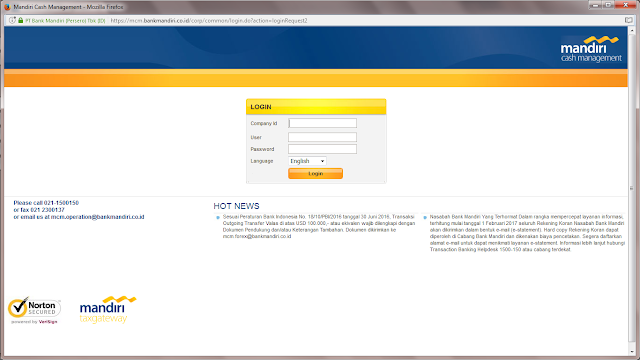Click the first news item about Peraturan Bank Indonesia
The width and height of the screenshot is (640, 360).
(319, 227)
